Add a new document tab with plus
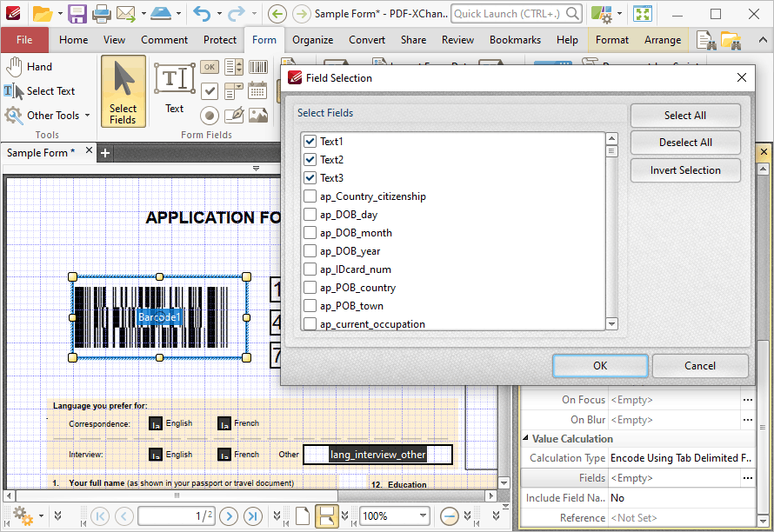The width and height of the screenshot is (774, 532). [x=105, y=154]
